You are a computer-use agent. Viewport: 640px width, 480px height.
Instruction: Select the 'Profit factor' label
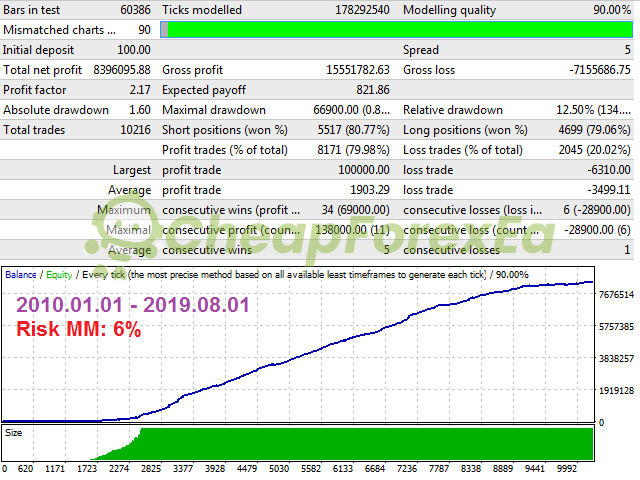pos(35,90)
